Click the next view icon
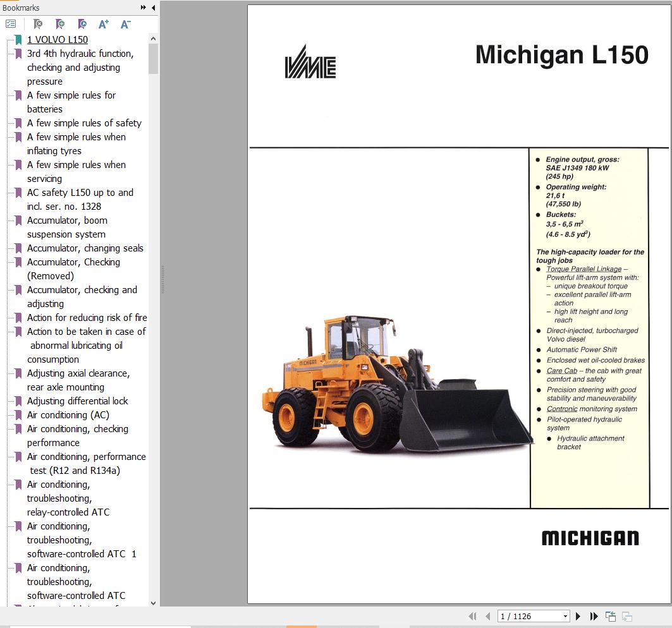The width and height of the screenshot is (672, 628). pos(627,616)
